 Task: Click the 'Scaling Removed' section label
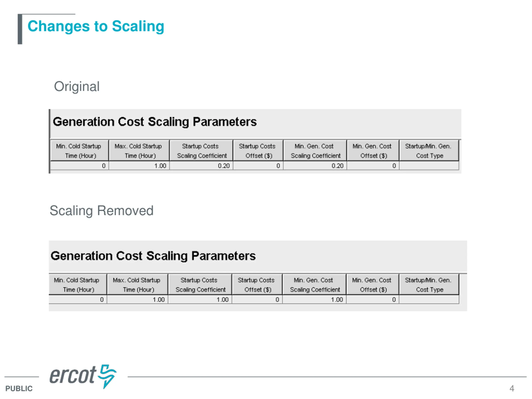(101, 211)
